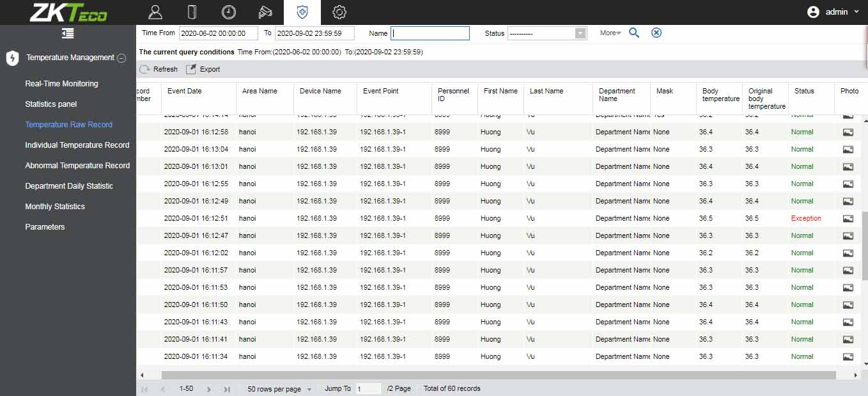Open the Video camera module icon
Viewport: 868px width, 396px height.
point(265,12)
